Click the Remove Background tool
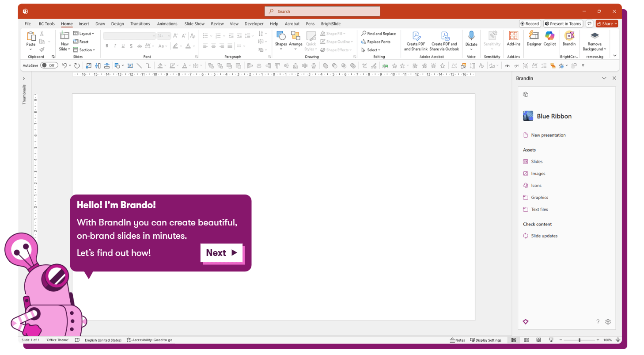 click(594, 41)
